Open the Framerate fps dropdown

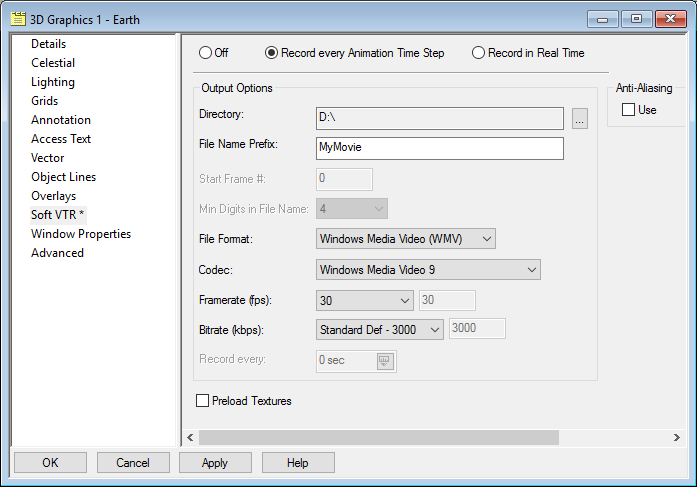point(365,301)
